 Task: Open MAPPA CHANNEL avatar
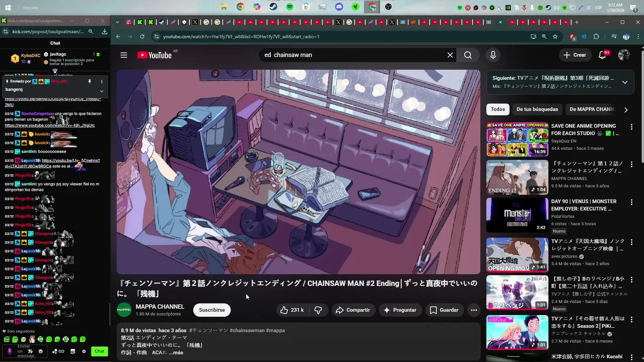tap(124, 310)
